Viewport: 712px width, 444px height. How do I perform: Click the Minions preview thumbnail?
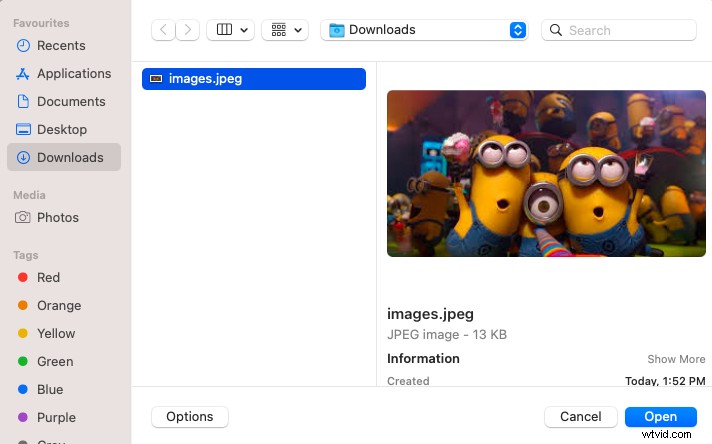point(546,173)
